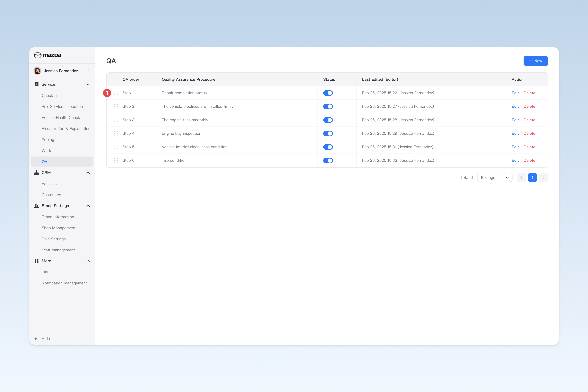Screen dimensions: 588x392
Task: Collapse the Service section chevron
Action: pos(88,84)
